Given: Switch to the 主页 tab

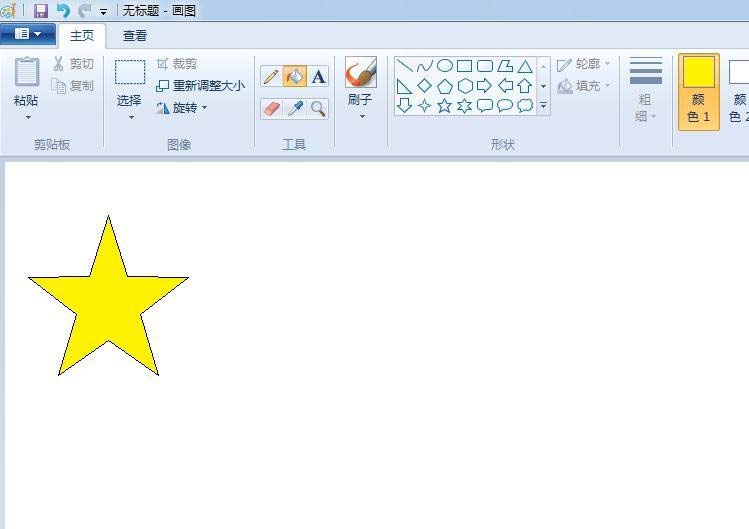Looking at the screenshot, I should coord(82,36).
